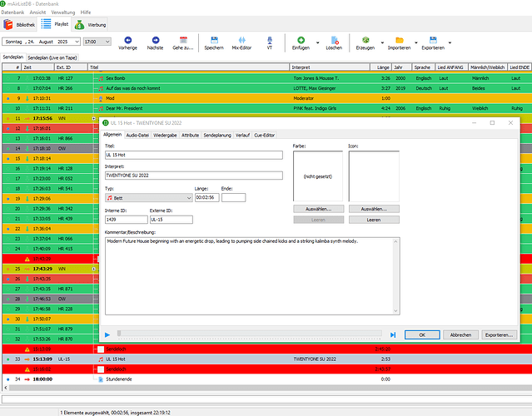Image resolution: width=532 pixels, height=416 pixels.
Task: Open the Datenbank menu
Action: 12,12
